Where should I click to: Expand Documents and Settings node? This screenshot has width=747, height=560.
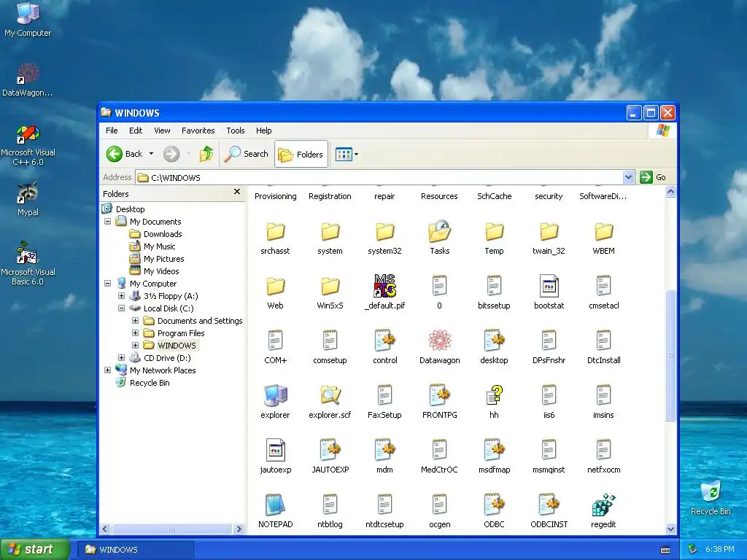135,321
